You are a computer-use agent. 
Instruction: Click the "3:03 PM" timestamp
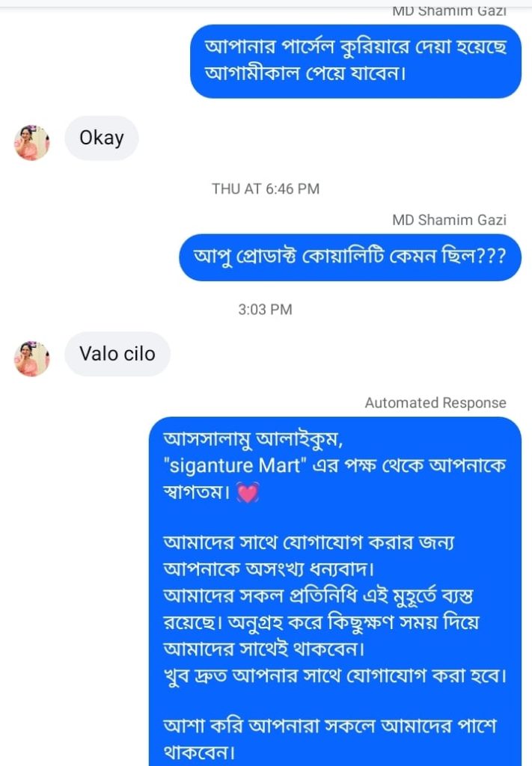pos(265,309)
